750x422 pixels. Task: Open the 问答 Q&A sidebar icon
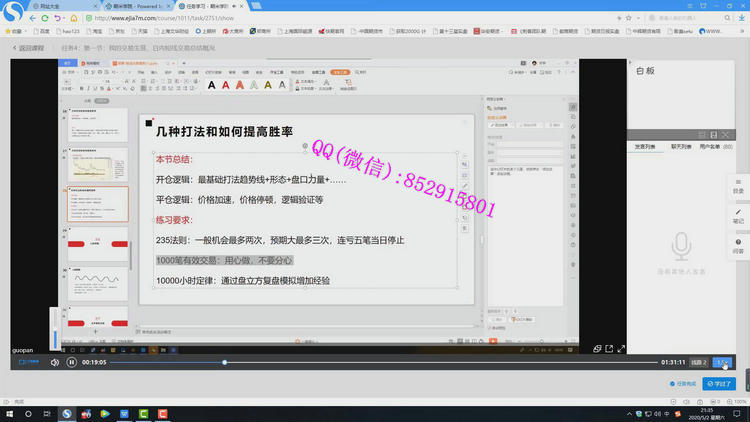coord(738,246)
